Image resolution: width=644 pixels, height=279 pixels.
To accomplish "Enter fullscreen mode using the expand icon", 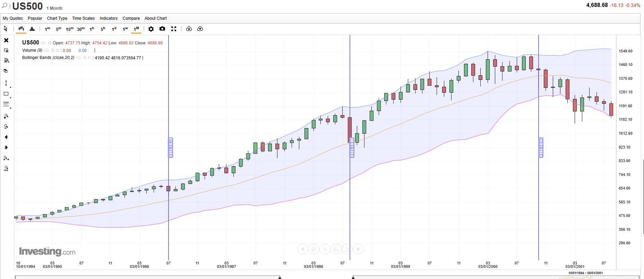I will point(174,29).
